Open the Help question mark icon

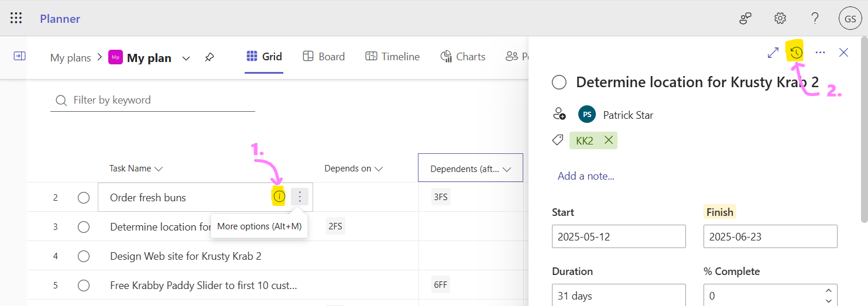click(x=815, y=19)
